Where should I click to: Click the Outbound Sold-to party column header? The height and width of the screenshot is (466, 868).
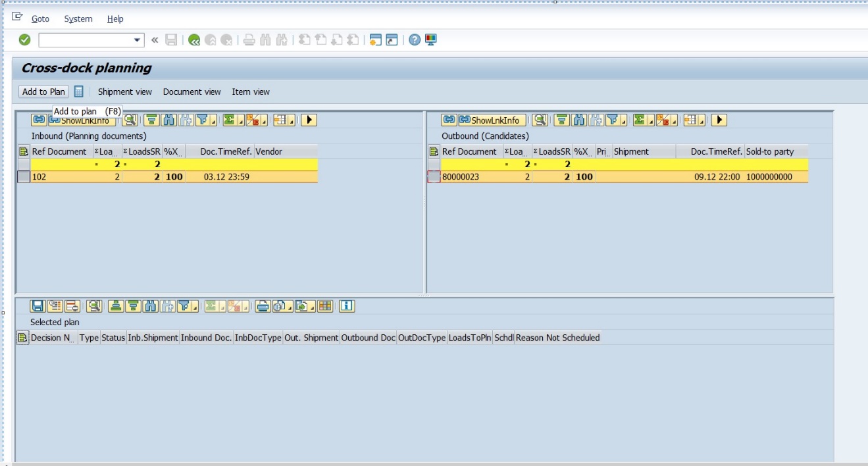(776, 151)
